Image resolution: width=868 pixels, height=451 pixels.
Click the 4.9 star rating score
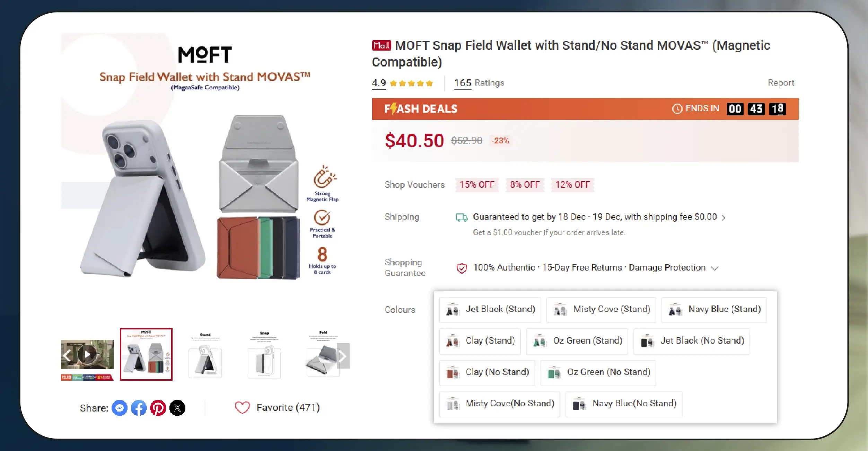coord(379,83)
